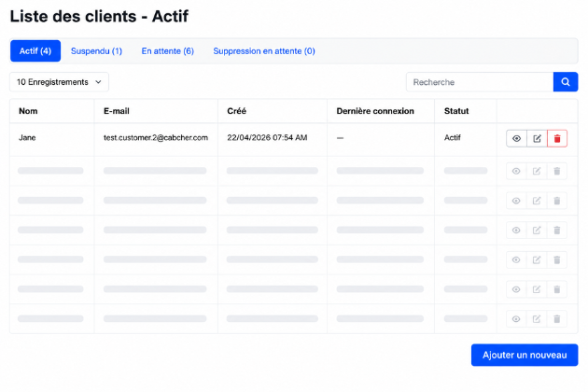Screen dimensions: 588x392
Task: Click the eye icon in the last table row
Action: pyautogui.click(x=516, y=319)
